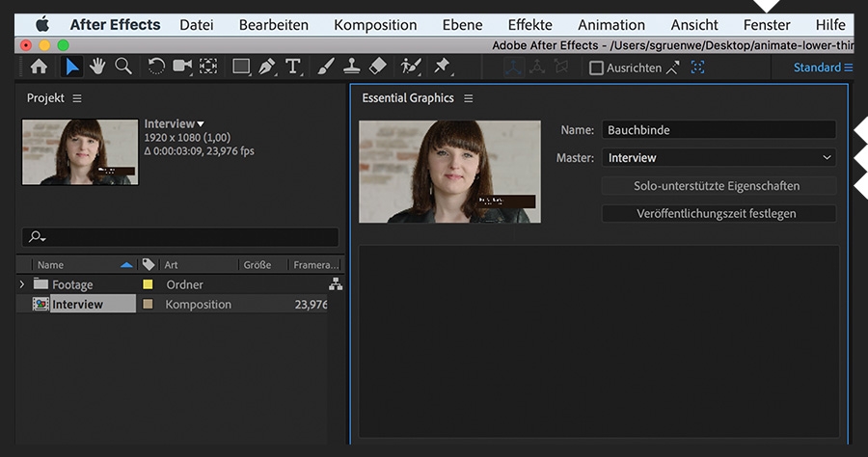Open the Komposition menu
The height and width of the screenshot is (457, 868).
375,25
